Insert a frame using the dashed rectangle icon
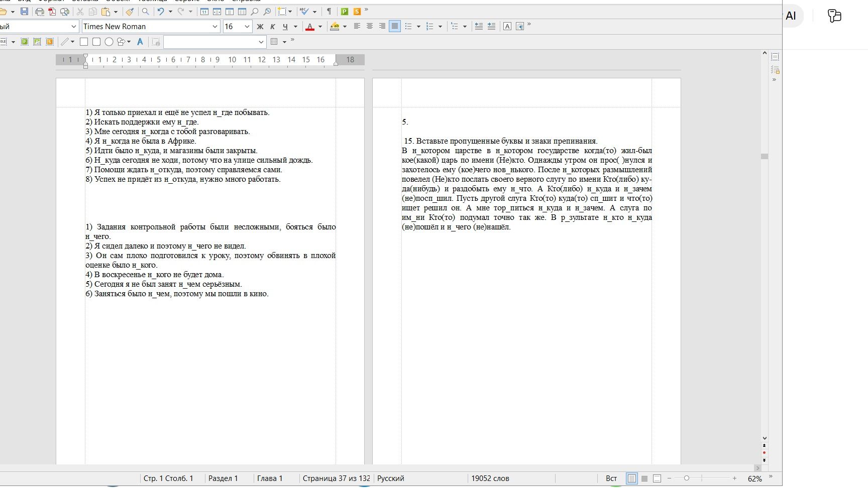 click(282, 12)
